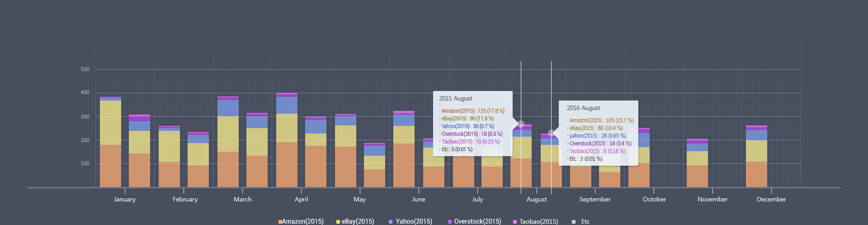Toggle eBay(2015) series via its legend label

tap(358, 221)
